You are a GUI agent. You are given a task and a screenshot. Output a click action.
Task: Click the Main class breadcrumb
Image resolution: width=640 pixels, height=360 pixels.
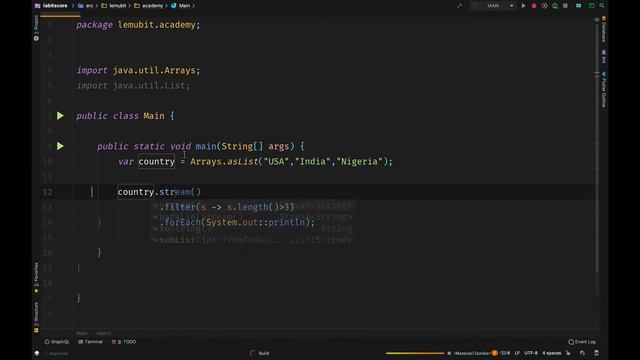click(x=181, y=6)
